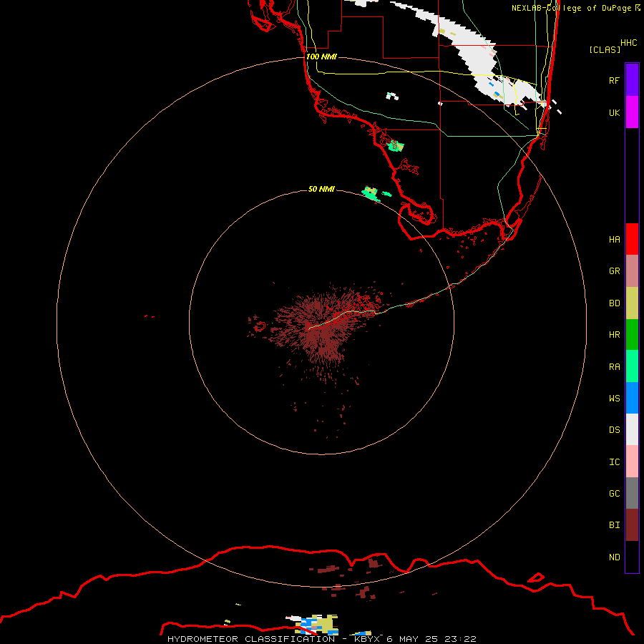Click the RA legend label
644x644 pixels.
tap(614, 367)
